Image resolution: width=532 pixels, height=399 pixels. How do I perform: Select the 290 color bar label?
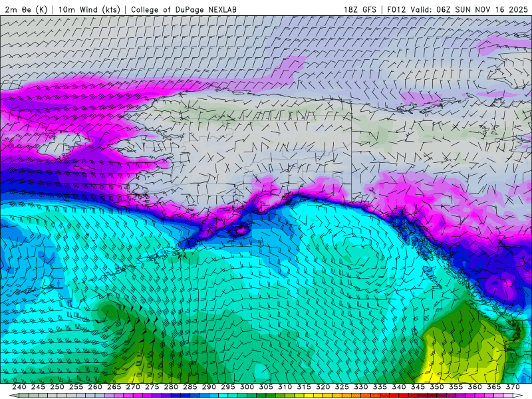click(209, 387)
